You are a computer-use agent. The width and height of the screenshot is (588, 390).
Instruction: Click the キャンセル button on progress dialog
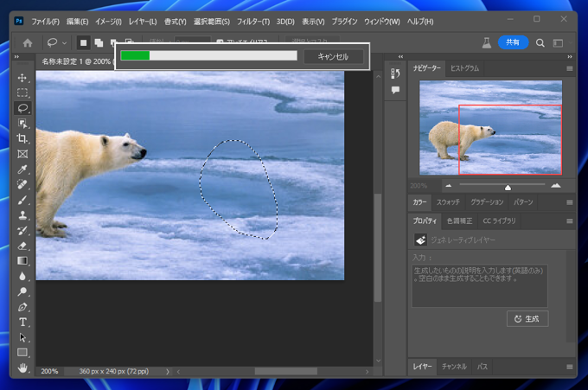[333, 56]
